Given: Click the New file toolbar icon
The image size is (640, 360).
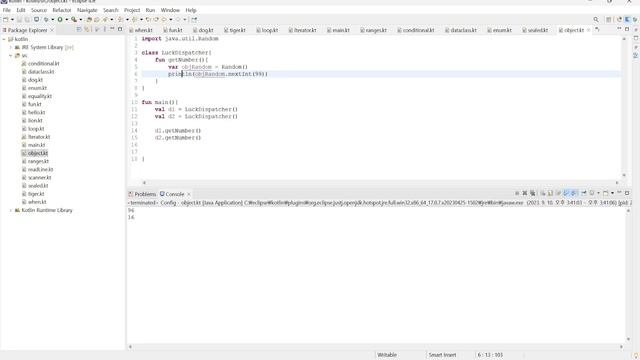Looking at the screenshot, I should click(x=5, y=20).
